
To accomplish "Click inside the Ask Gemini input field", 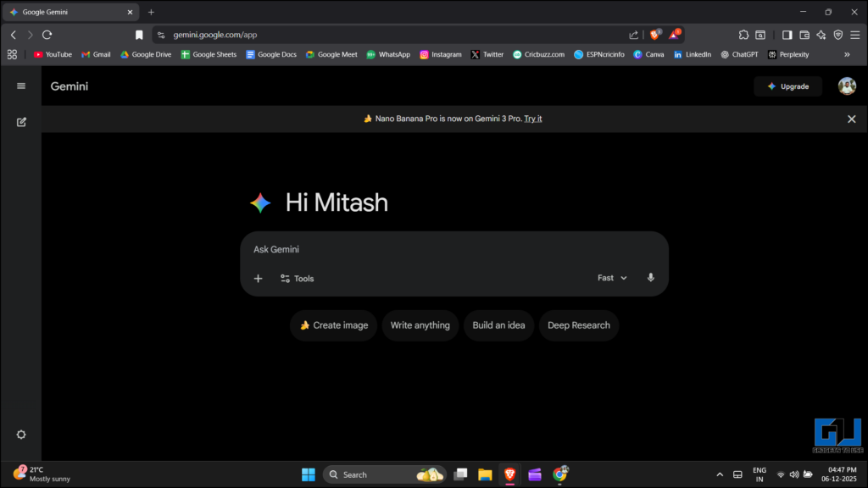I will coord(424,249).
